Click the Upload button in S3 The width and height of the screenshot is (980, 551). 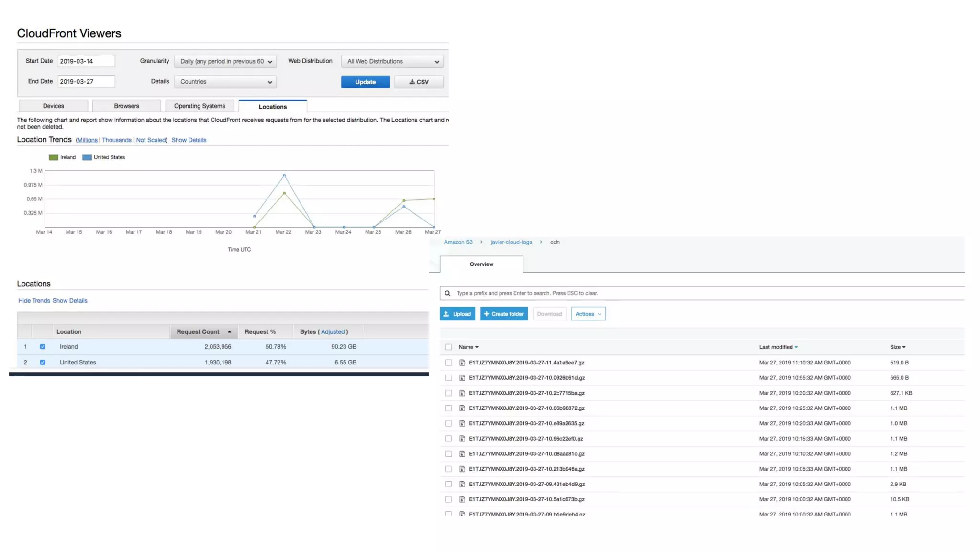coord(457,314)
